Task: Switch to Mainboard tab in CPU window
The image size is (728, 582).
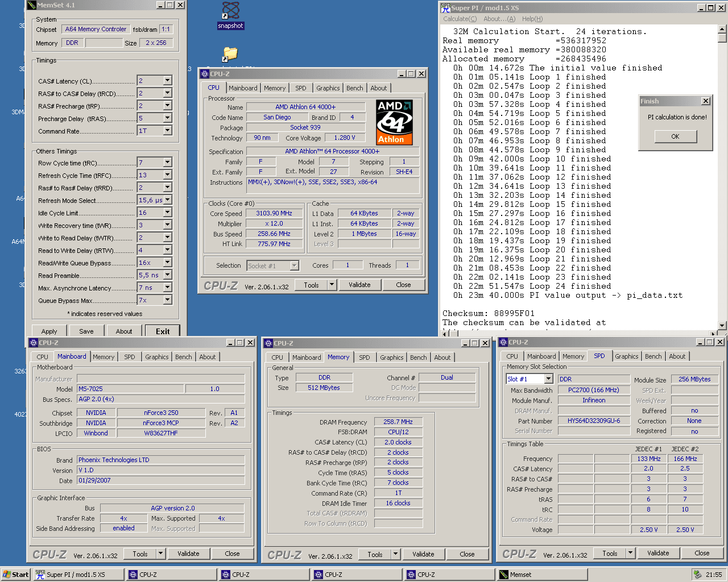Action: click(x=243, y=88)
